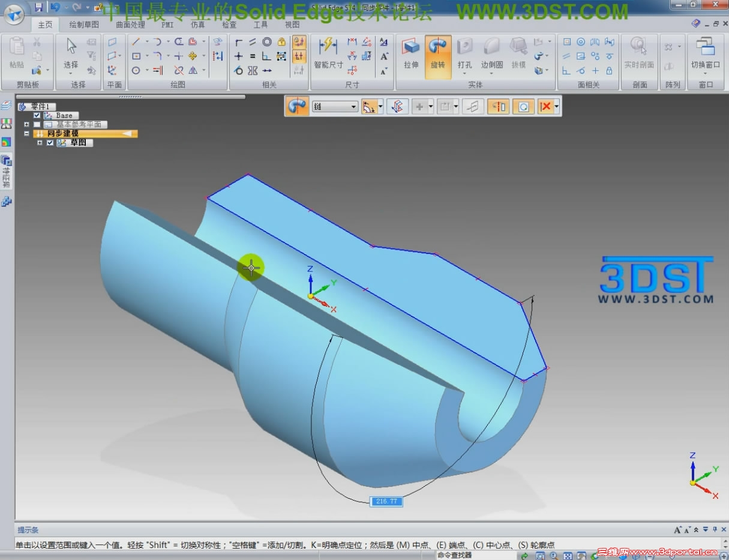Click the angle value field 216.77

pyautogui.click(x=386, y=501)
